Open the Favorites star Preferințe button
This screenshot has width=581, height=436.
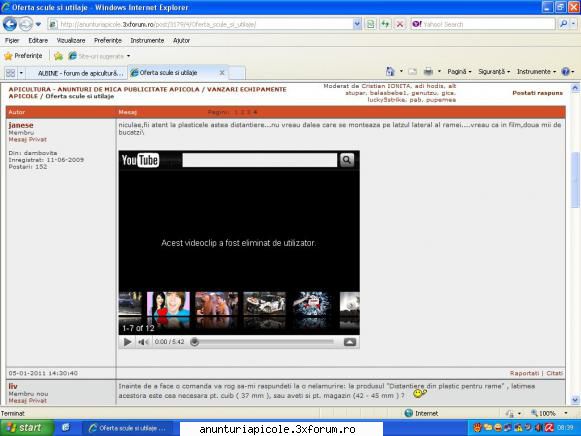23,56
